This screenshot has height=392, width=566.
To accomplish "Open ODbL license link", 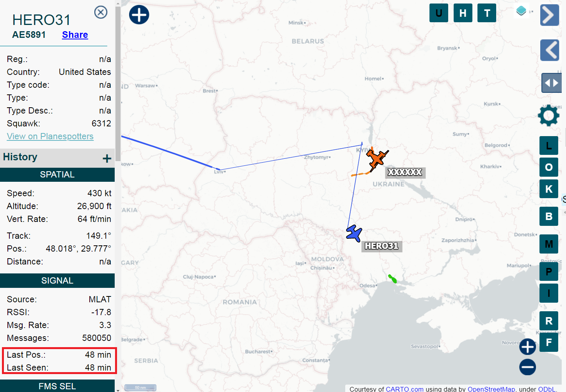I will [547, 389].
